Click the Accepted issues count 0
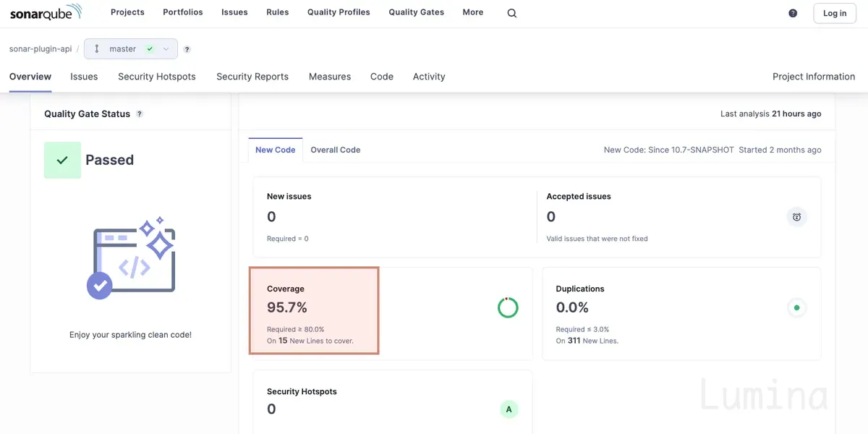Screen dimensions: 868x434 [x=551, y=216]
